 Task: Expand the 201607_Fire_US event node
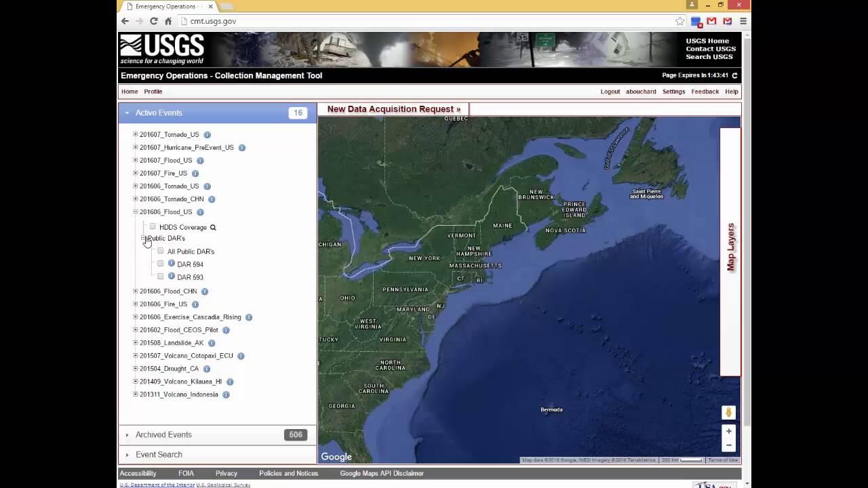pyautogui.click(x=136, y=173)
